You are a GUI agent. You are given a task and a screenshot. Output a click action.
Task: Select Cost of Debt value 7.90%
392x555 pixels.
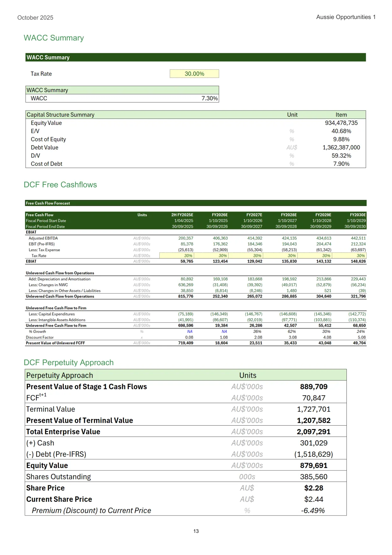point(341,164)
